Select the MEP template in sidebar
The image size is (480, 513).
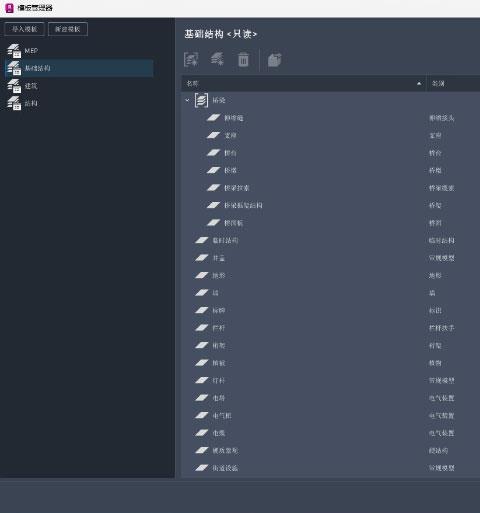79,51
